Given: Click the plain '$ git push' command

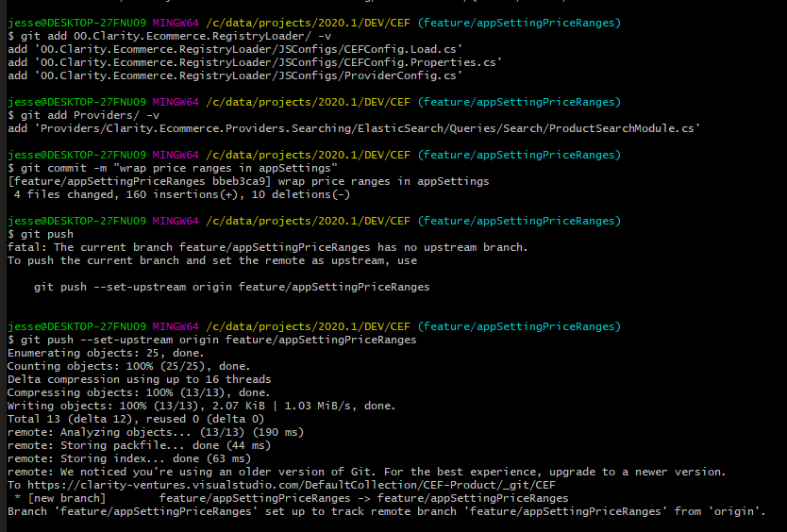Looking at the screenshot, I should pos(41,234).
